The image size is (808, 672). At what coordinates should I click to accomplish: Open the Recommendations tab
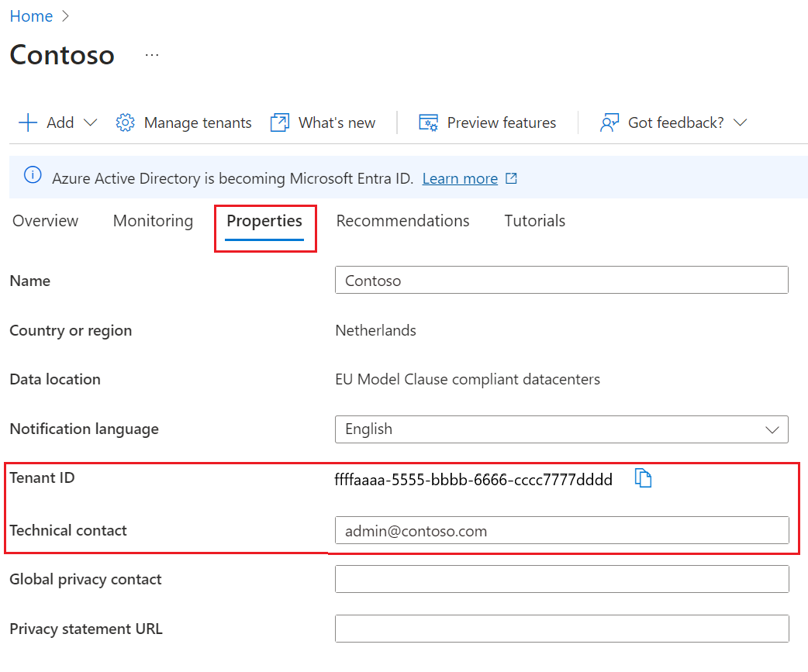(403, 221)
